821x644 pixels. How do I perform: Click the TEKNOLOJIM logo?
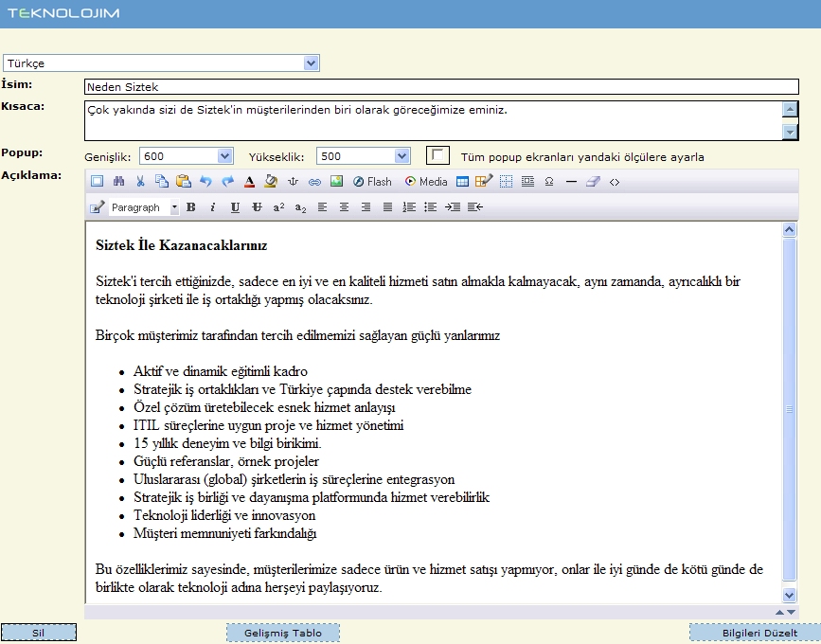pos(63,13)
